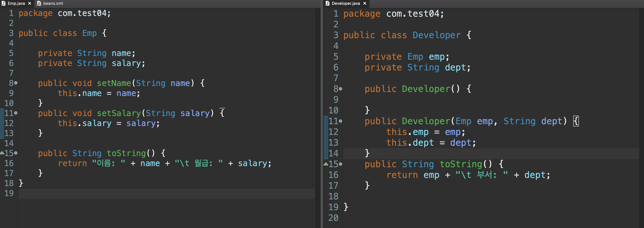Click the Java file icon on the Developer.java tab
644x228 pixels.
pos(328,3)
